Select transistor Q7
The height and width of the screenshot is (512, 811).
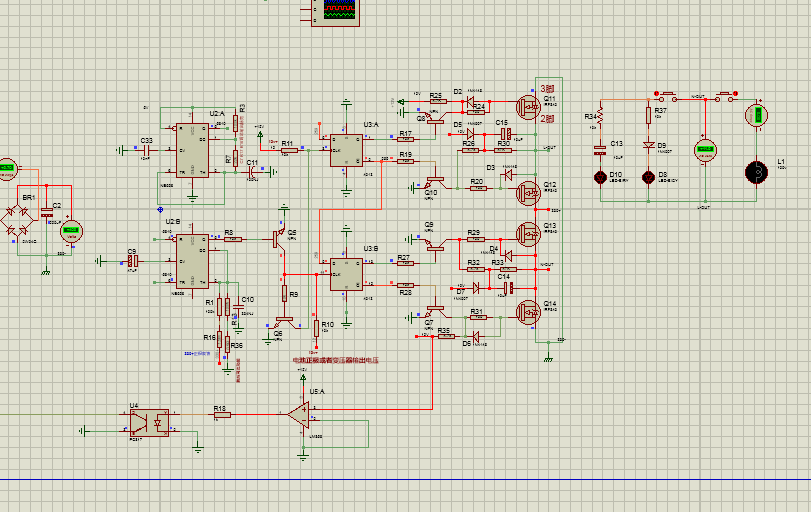tap(435, 311)
